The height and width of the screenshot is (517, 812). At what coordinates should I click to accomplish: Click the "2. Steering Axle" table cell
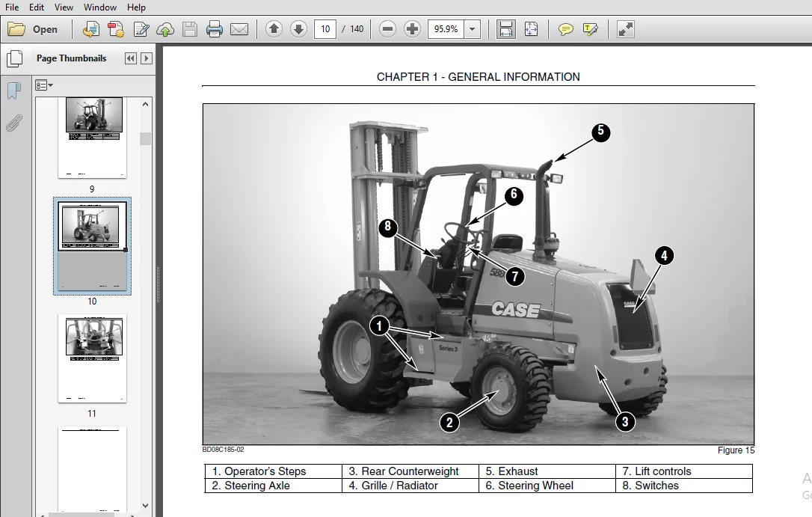pos(273,486)
